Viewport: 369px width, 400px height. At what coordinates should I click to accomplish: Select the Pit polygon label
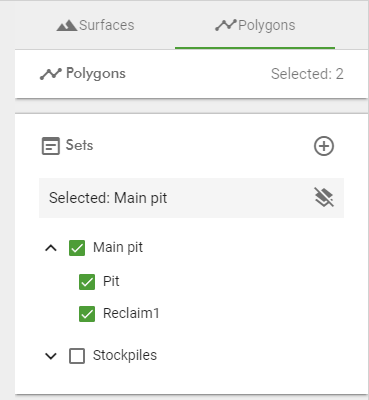(x=111, y=281)
